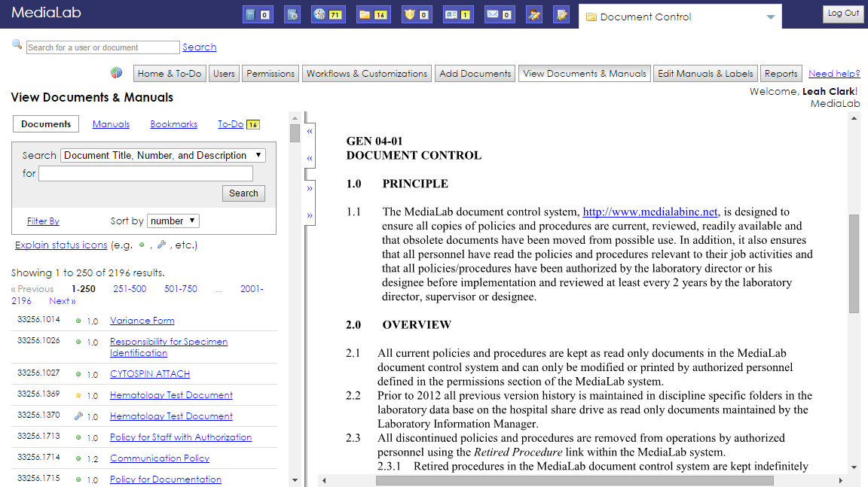
Task: Click the Need help? link
Action: pyautogui.click(x=834, y=74)
